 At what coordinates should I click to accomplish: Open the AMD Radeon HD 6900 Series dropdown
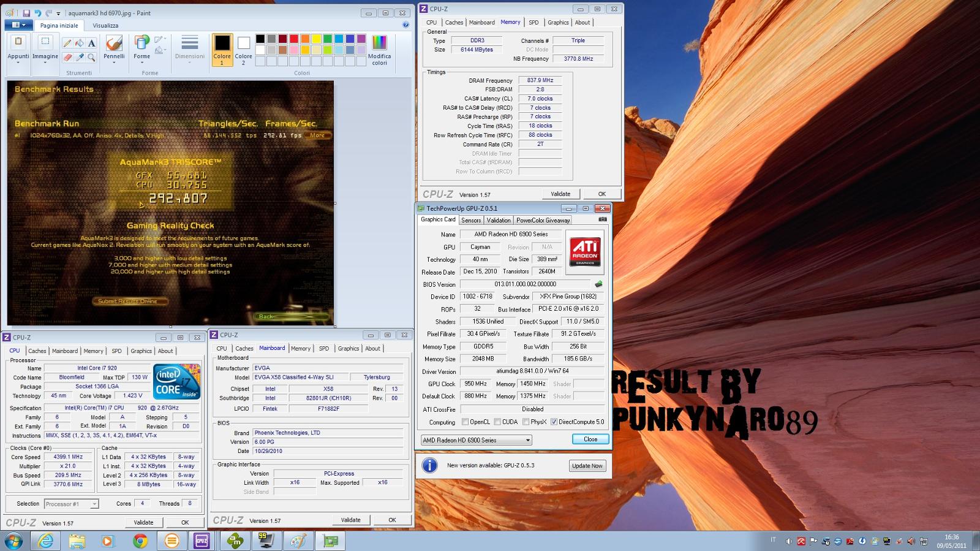pyautogui.click(x=476, y=440)
